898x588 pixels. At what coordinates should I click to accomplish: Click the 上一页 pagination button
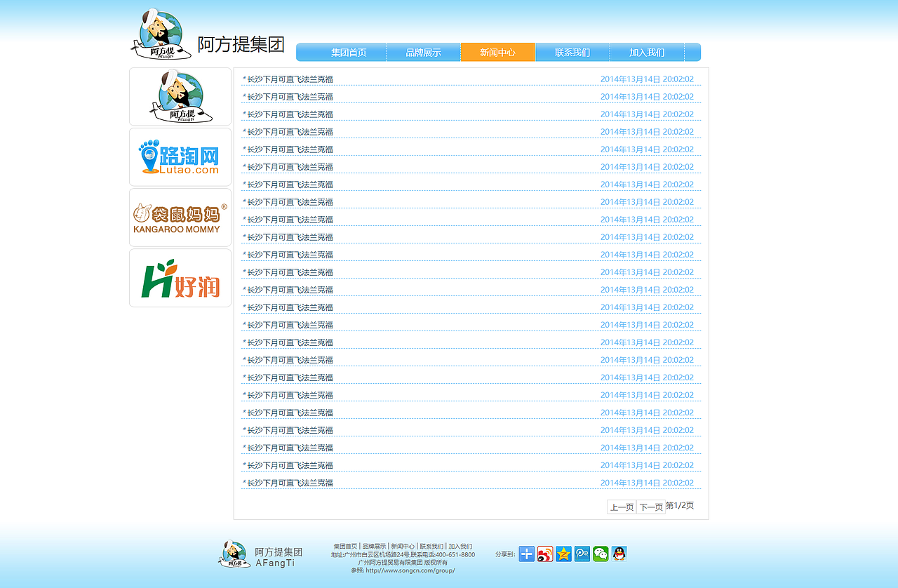point(620,506)
